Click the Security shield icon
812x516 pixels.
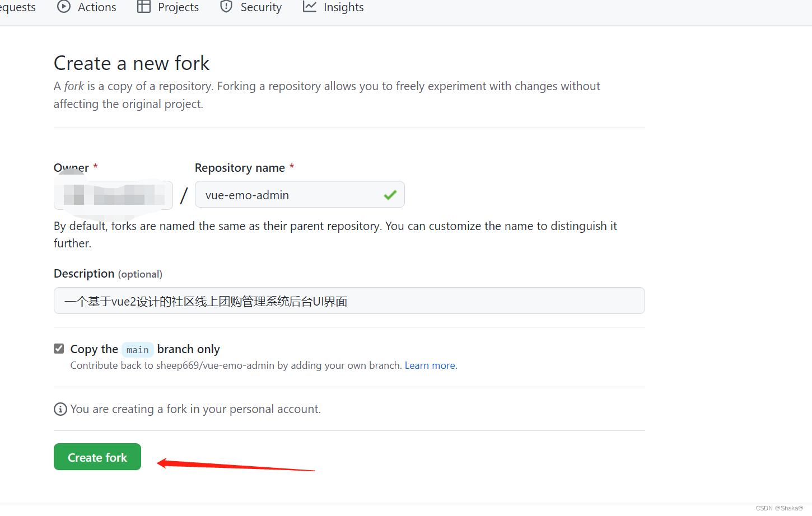(226, 7)
